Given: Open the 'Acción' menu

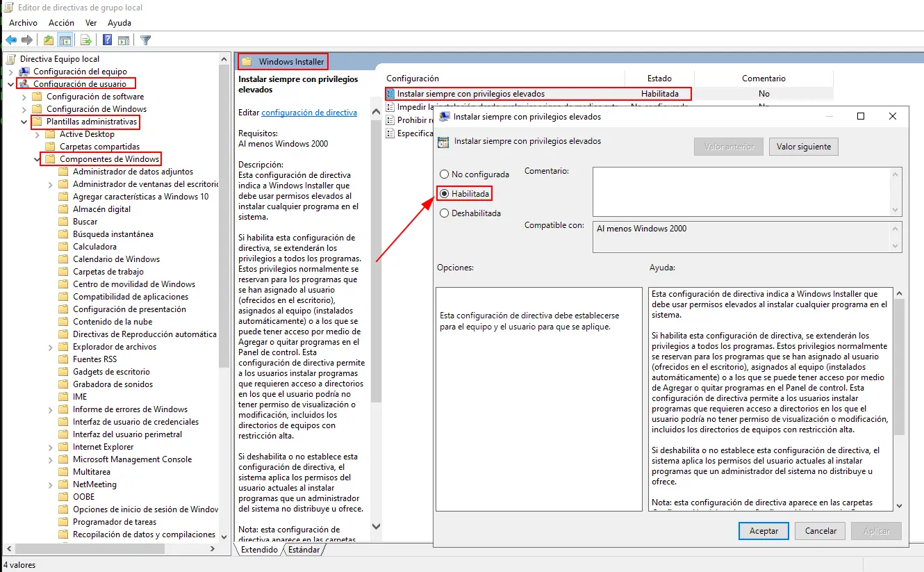Looking at the screenshot, I should pos(61,23).
